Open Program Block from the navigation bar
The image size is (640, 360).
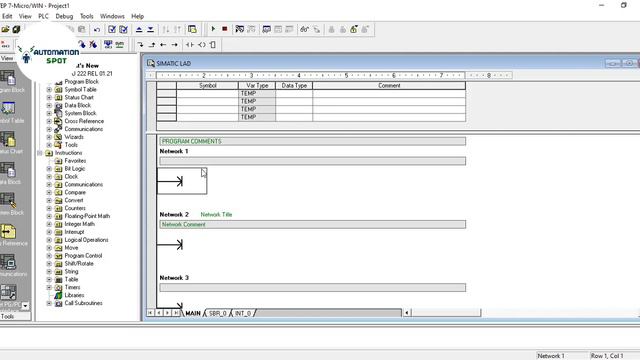click(8, 81)
